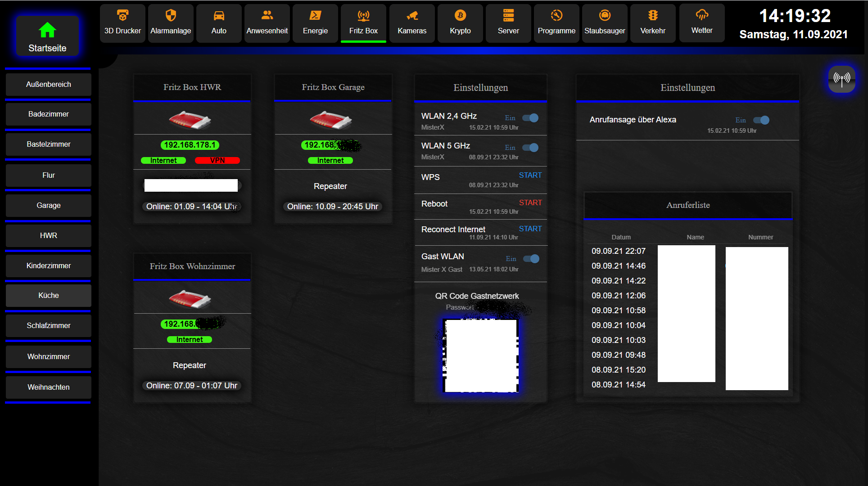Click the Name column header
Image resolution: width=868 pixels, height=486 pixels.
coord(695,237)
